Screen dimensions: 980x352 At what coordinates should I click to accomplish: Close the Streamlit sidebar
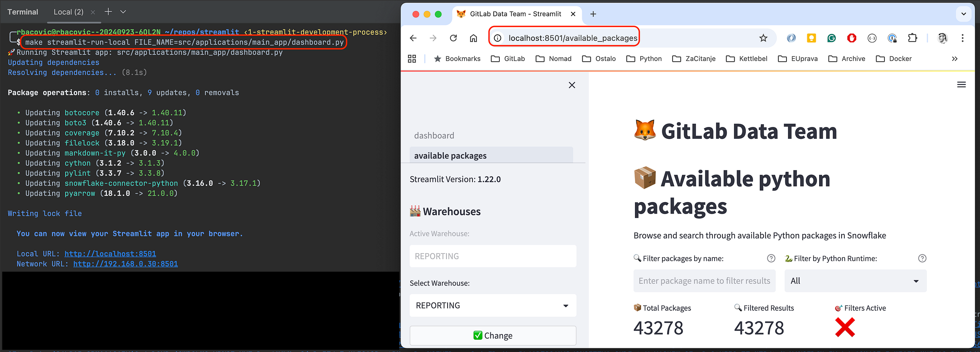click(572, 85)
